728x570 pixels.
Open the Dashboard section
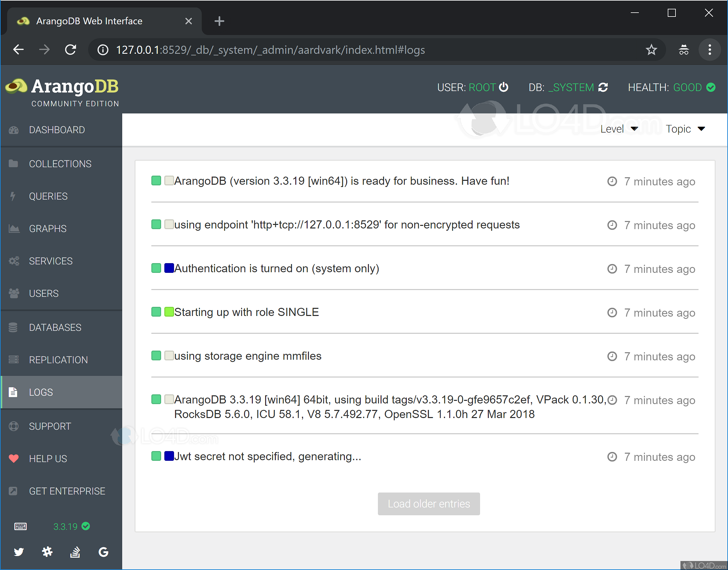pyautogui.click(x=57, y=130)
